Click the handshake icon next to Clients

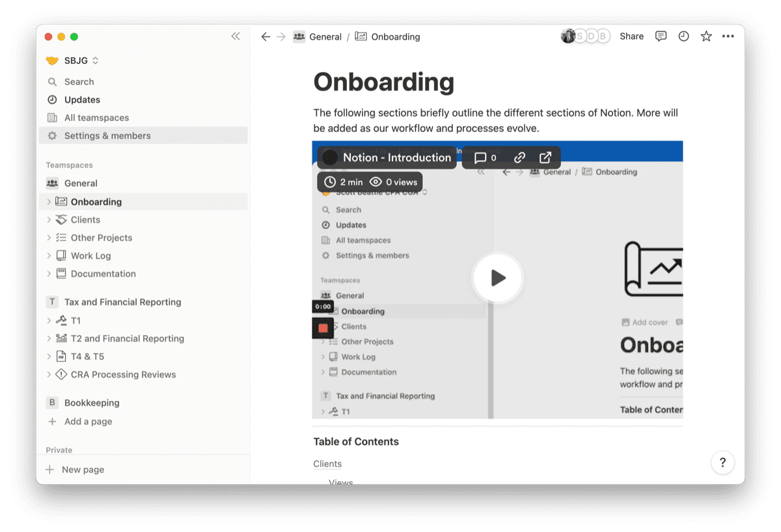point(61,220)
